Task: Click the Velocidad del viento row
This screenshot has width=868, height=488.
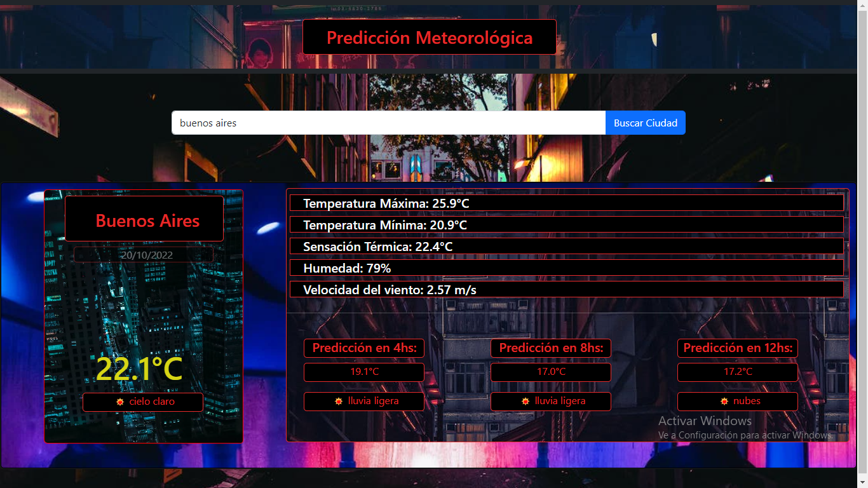Action: (567, 289)
